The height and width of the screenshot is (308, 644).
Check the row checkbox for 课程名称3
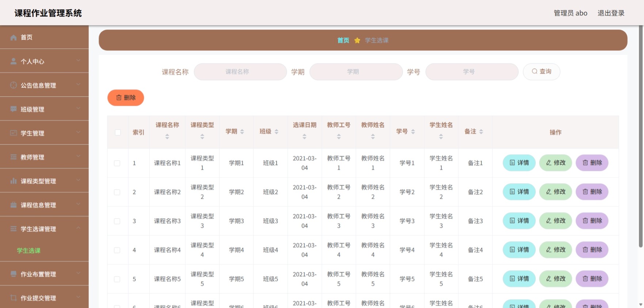tap(117, 221)
